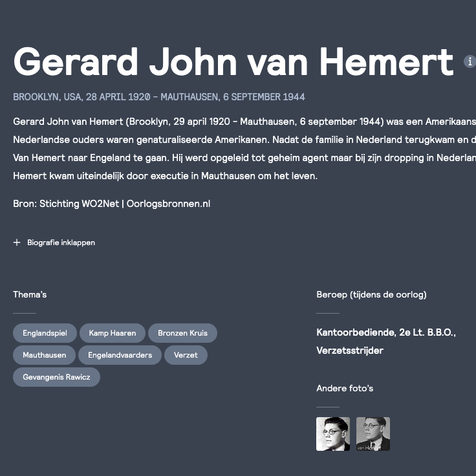Click the Bronzen Kruis tag
The width and height of the screenshot is (476, 476).
tap(182, 333)
